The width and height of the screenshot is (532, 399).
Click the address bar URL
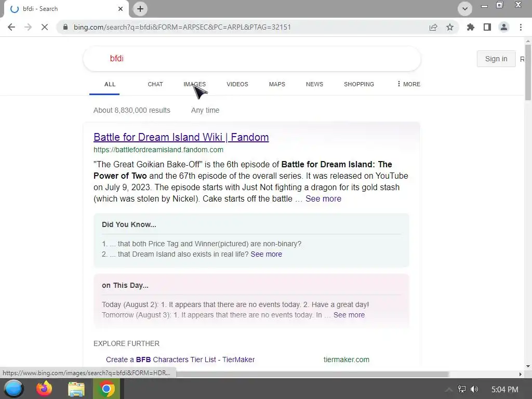tap(182, 27)
